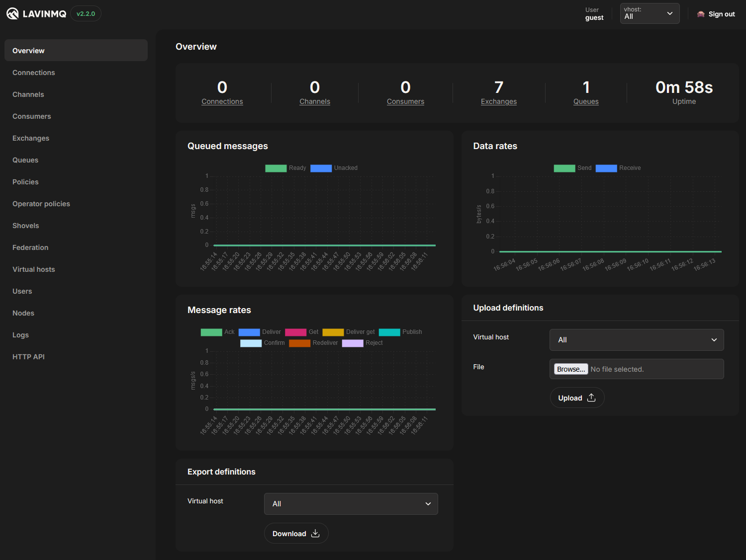Toggle the Deliver legend swatch
The height and width of the screenshot is (560, 746).
249,332
